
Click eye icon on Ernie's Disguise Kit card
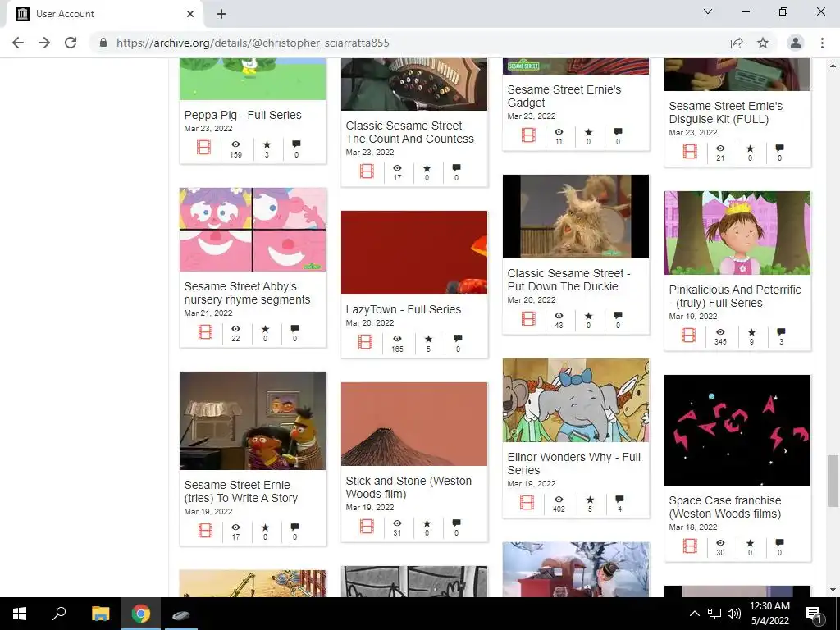coord(720,148)
